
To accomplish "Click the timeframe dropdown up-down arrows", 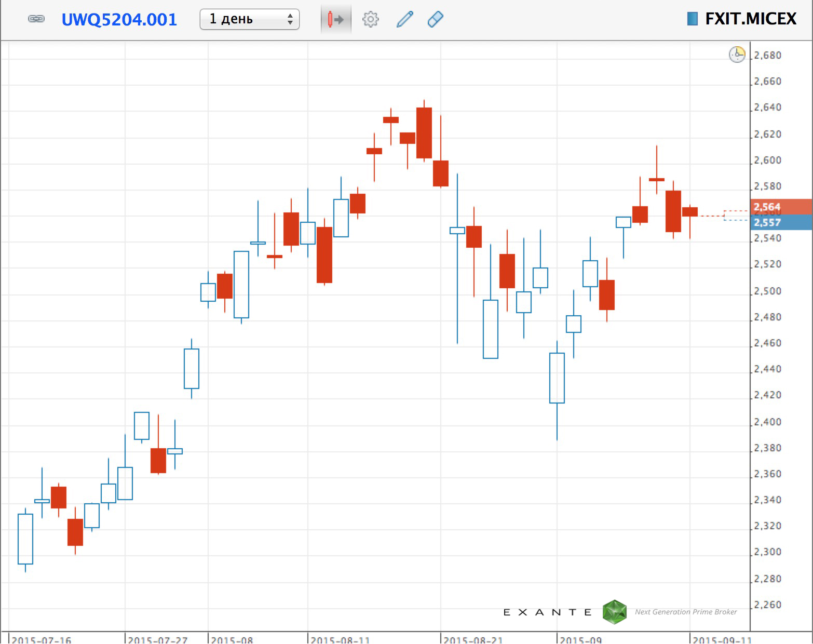I will point(290,20).
